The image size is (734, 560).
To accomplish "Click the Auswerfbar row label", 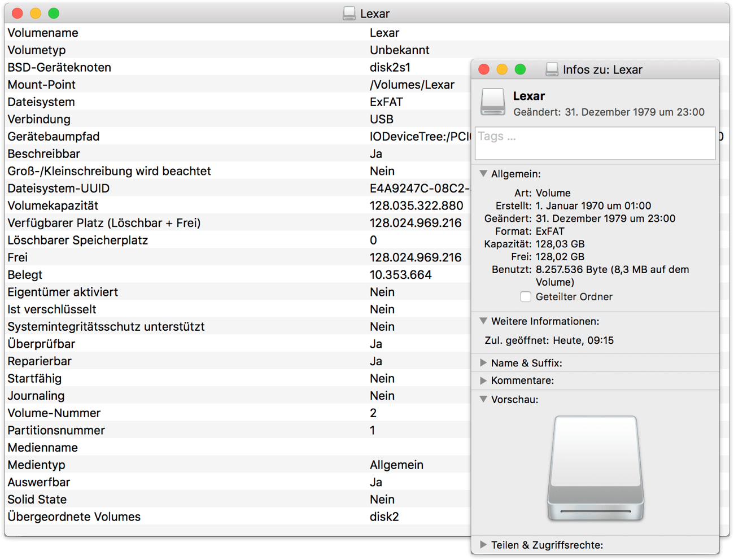I will point(39,482).
